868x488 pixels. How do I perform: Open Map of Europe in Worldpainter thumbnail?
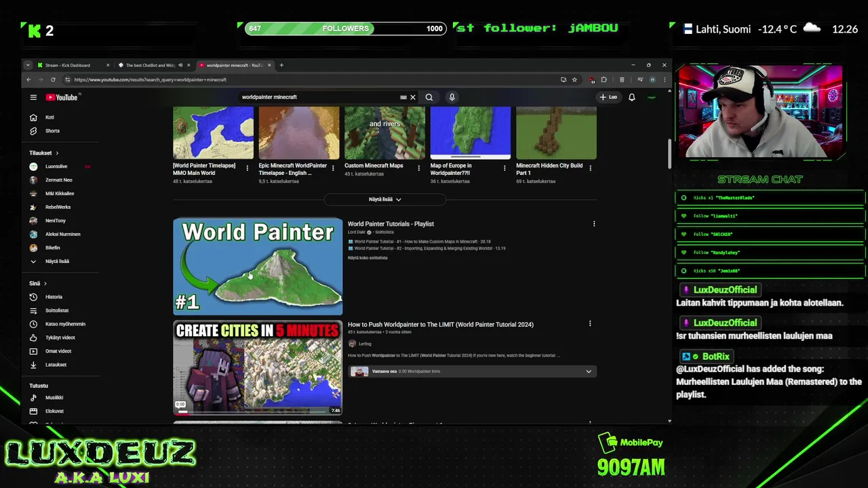click(470, 133)
